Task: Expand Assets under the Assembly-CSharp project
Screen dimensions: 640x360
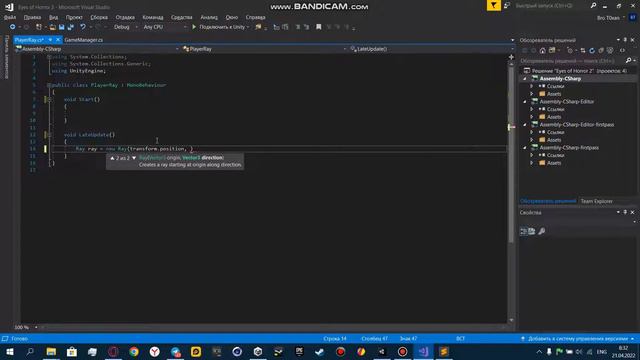Action: coord(531,94)
